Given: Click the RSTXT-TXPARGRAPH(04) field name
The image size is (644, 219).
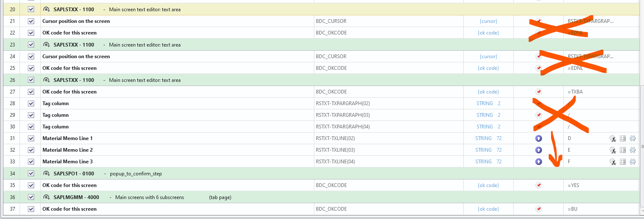Looking at the screenshot, I should (343, 126).
